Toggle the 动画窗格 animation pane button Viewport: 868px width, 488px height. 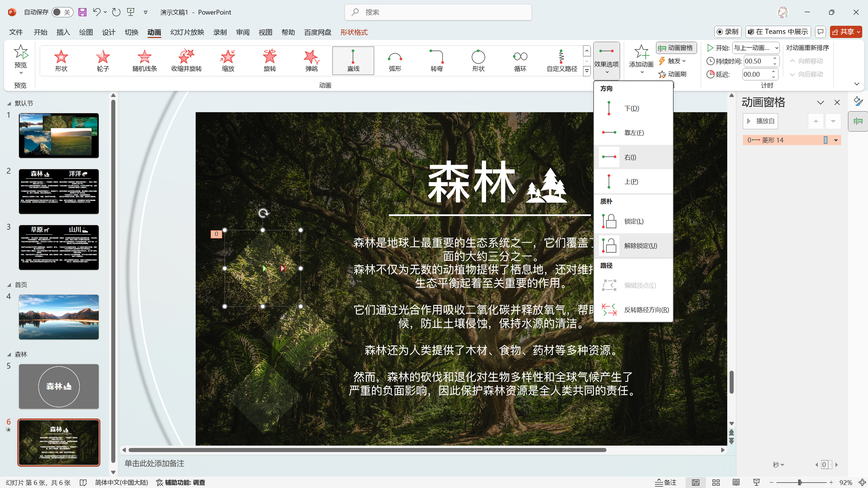click(x=676, y=48)
